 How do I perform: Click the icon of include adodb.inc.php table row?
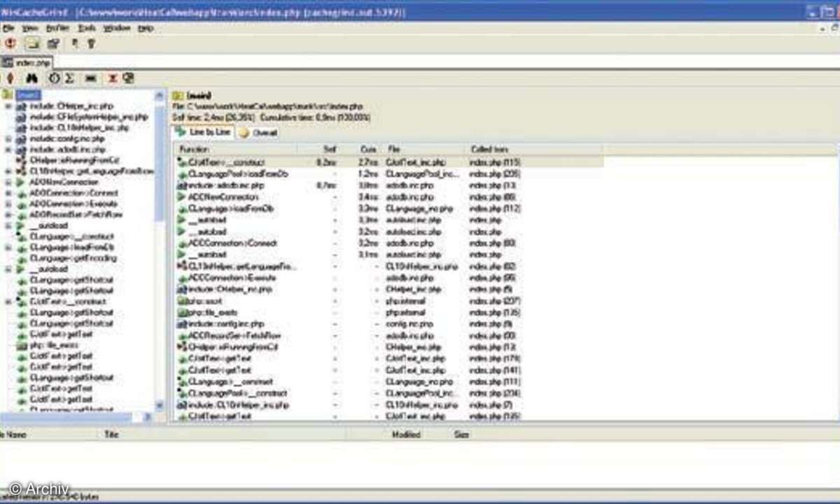[181, 185]
